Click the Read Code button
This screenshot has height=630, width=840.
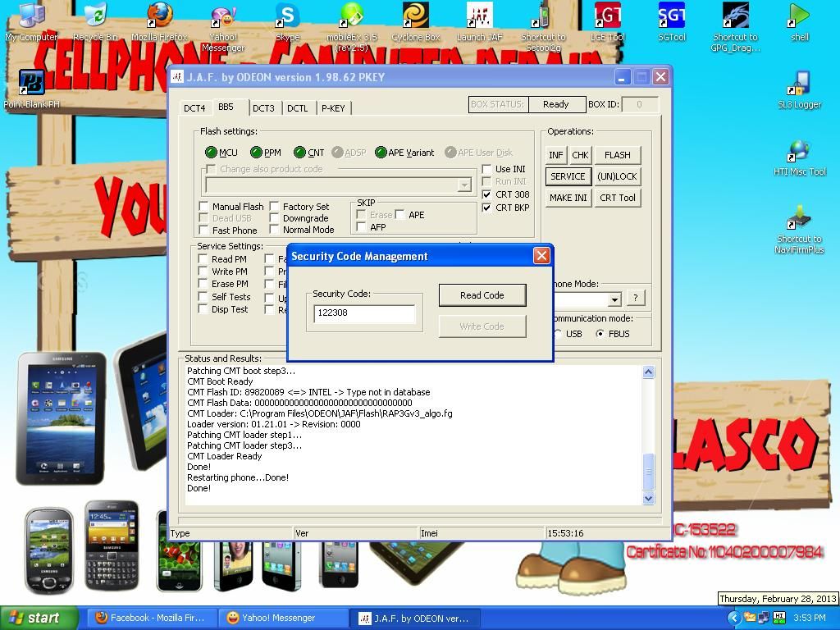482,295
